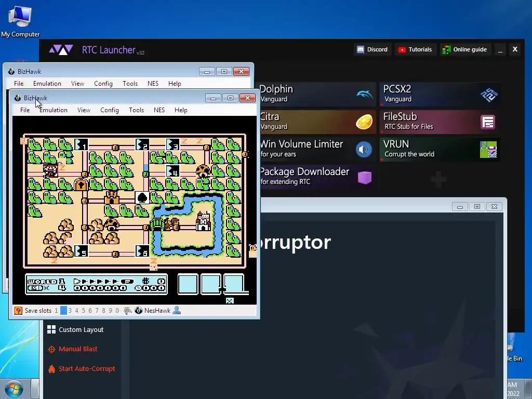Launch the PCSX2 Vanguard tile
Image resolution: width=532 pixels, height=399 pixels.
tap(440, 94)
